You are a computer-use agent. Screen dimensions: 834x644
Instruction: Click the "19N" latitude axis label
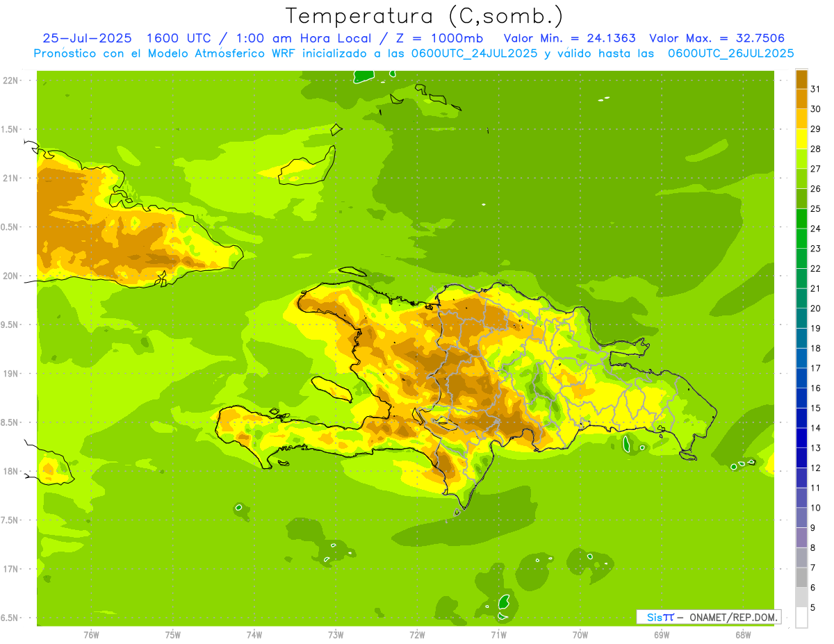pos(11,374)
